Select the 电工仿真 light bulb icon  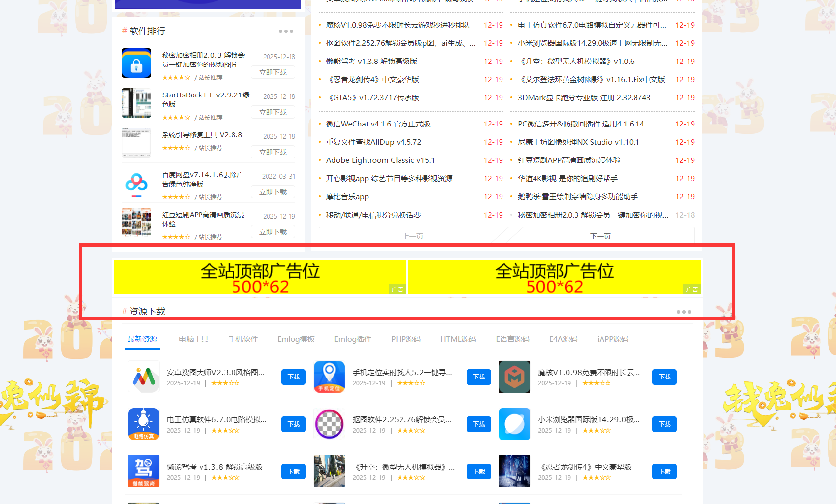pyautogui.click(x=143, y=424)
